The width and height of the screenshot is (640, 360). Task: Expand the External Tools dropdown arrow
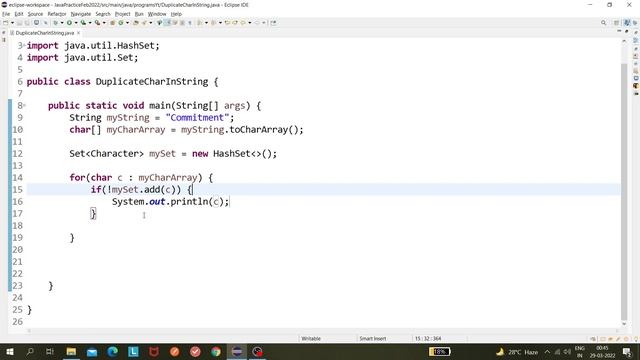(104, 23)
